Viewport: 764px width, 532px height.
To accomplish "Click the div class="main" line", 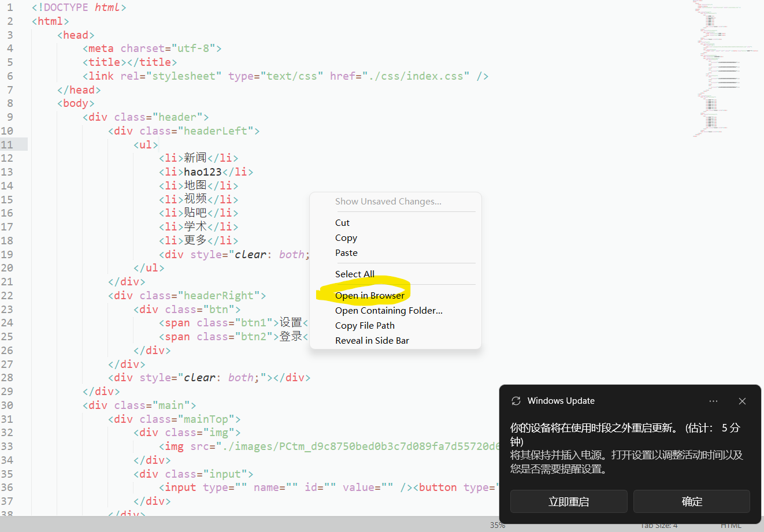I will [139, 405].
